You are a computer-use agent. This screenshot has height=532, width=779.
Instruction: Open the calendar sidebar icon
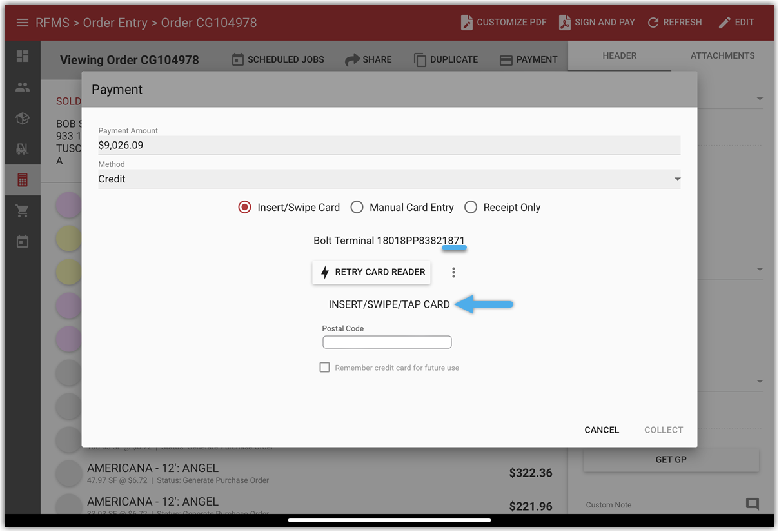23,242
